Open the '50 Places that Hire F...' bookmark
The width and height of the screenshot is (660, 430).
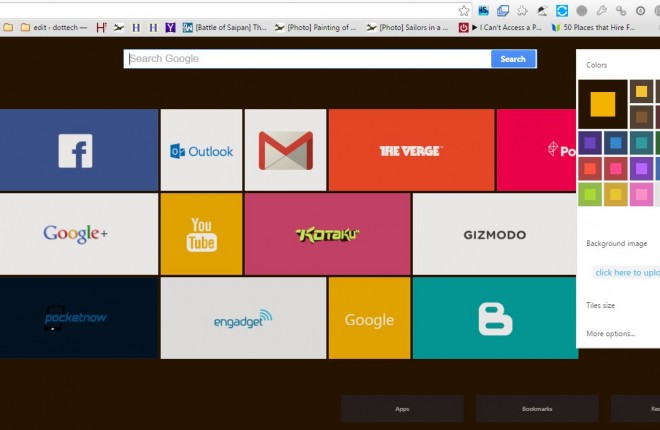point(593,28)
